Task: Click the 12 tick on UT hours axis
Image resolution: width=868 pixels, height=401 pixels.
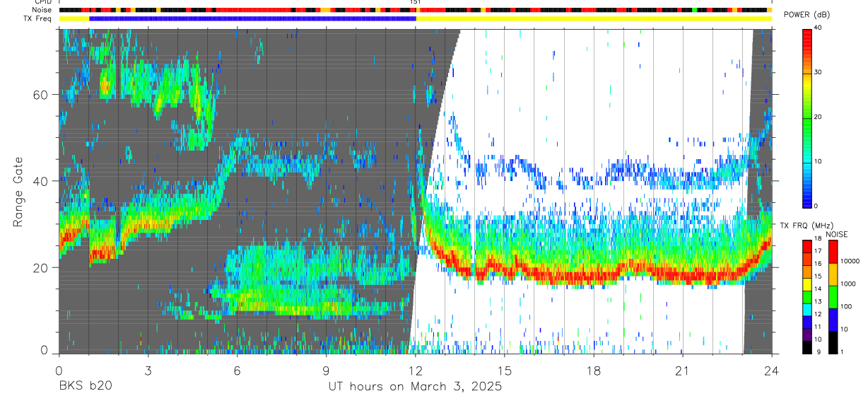Action: pyautogui.click(x=415, y=371)
